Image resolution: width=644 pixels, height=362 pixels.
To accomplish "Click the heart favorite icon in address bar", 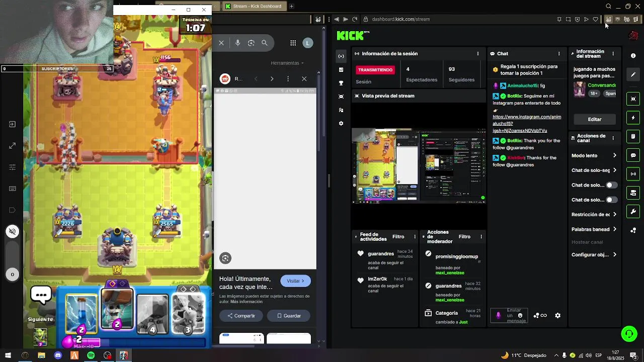I will pyautogui.click(x=596, y=19).
